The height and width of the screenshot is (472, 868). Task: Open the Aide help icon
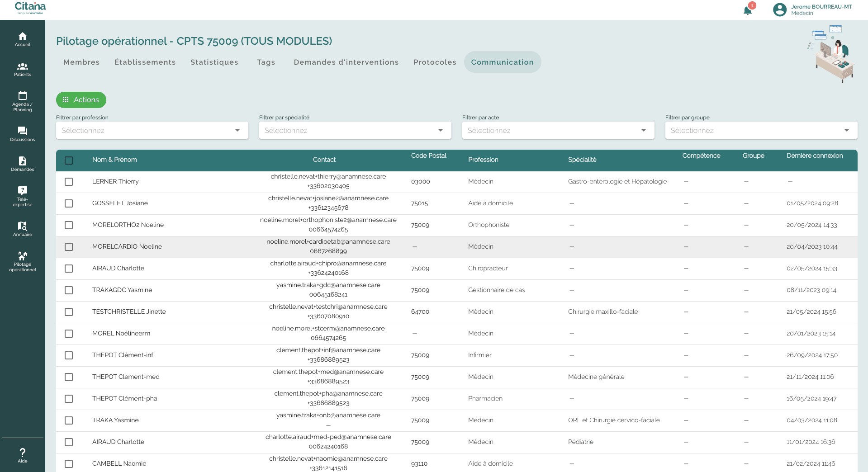[x=22, y=453]
